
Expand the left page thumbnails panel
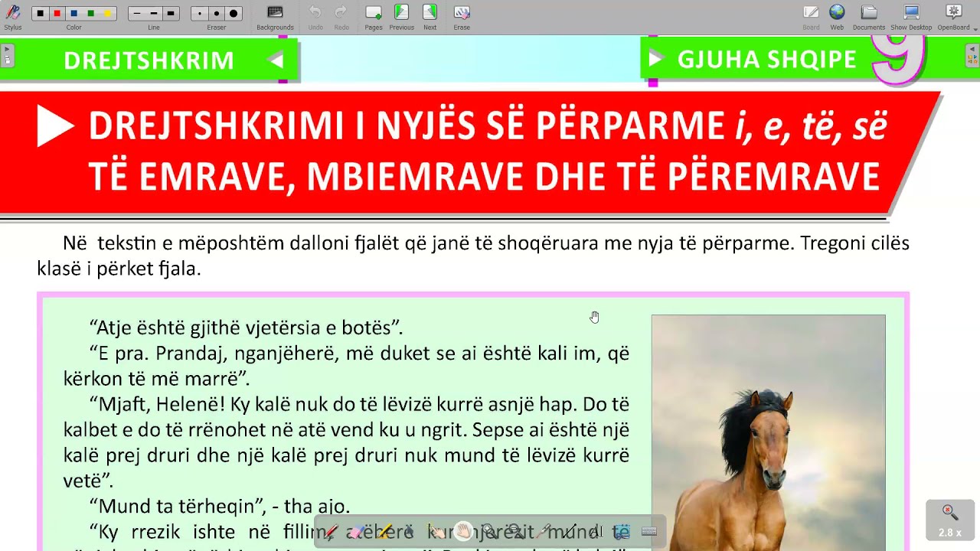7,55
